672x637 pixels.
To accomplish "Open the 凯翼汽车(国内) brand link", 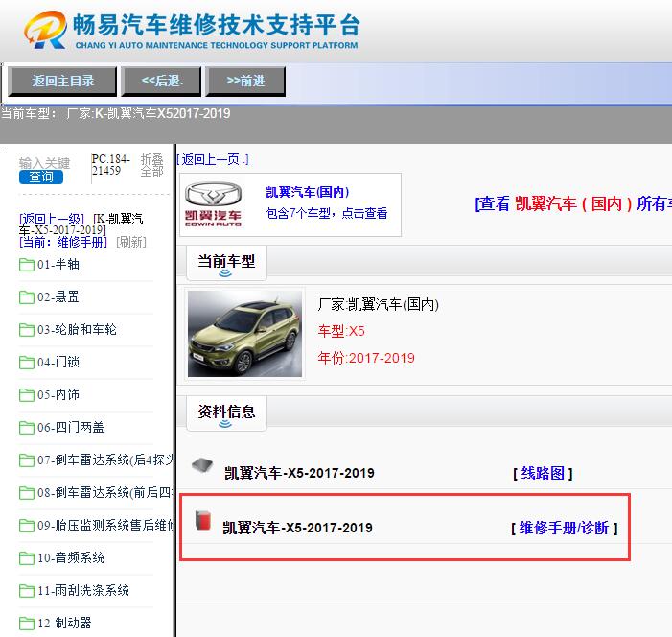I will 308,192.
